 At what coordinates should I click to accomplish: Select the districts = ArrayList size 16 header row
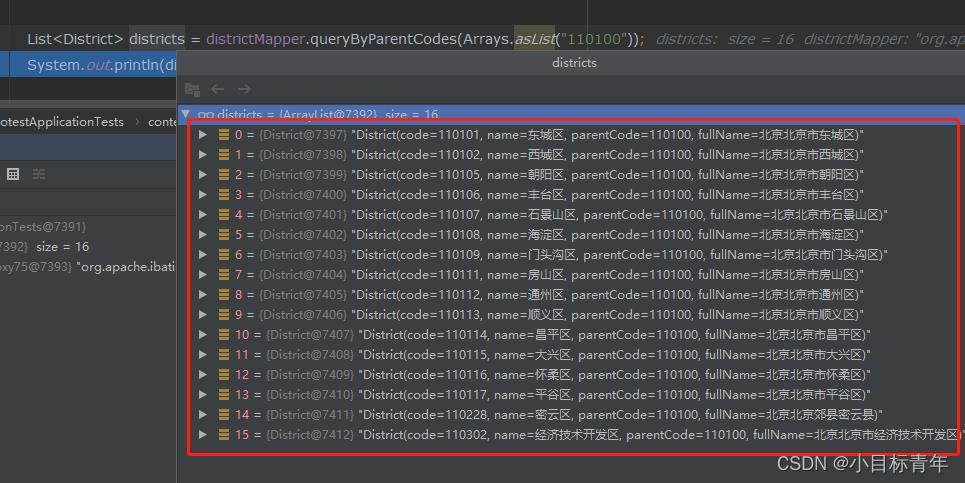point(571,114)
